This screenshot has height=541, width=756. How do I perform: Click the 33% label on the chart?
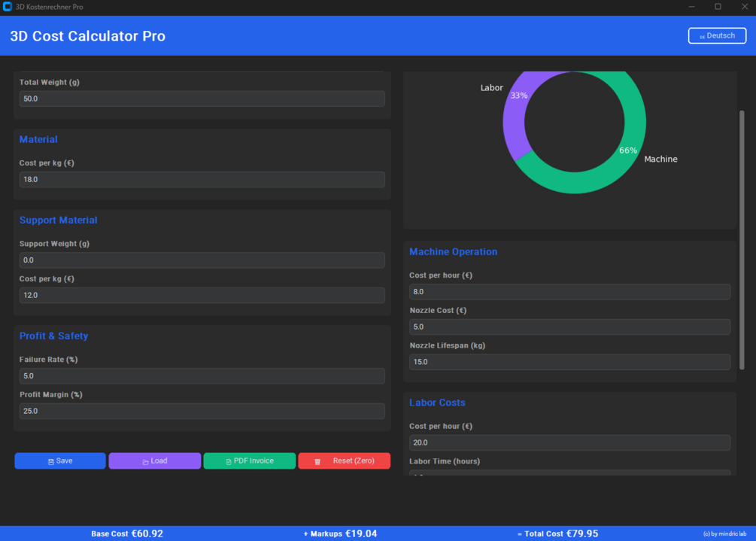tap(519, 96)
